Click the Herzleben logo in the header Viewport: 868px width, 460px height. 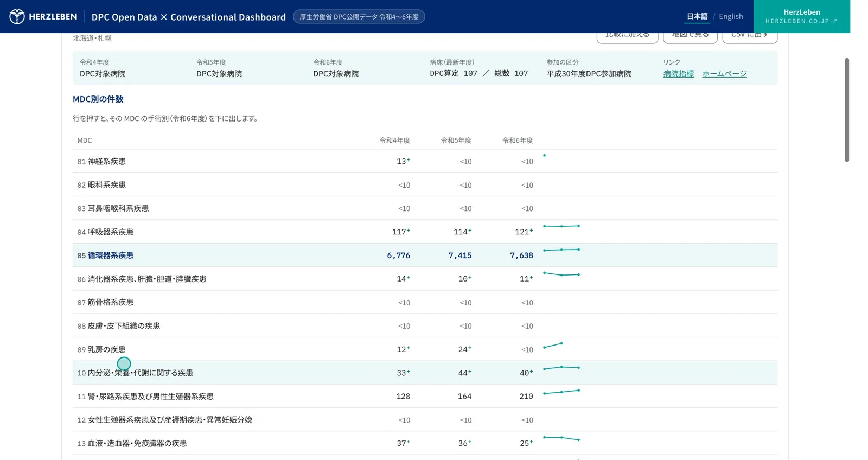(43, 17)
